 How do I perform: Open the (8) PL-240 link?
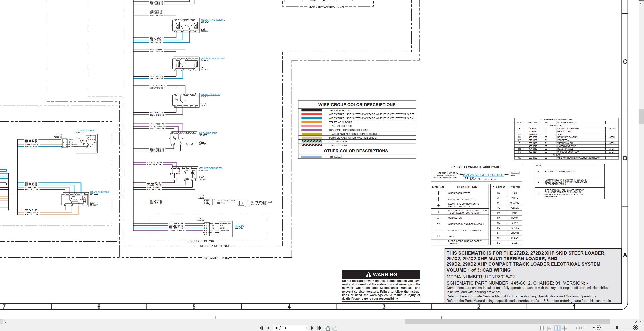pyautogui.click(x=239, y=226)
